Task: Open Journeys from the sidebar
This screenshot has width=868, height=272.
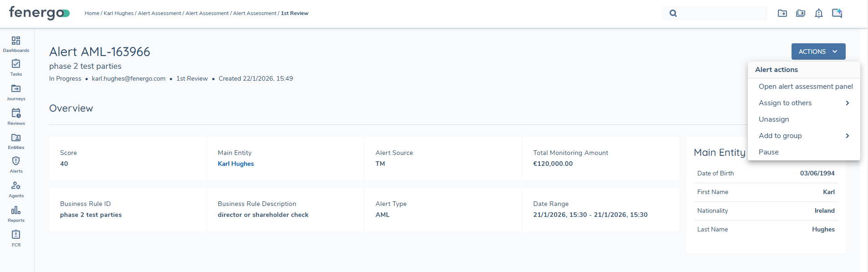Action: pos(16,89)
